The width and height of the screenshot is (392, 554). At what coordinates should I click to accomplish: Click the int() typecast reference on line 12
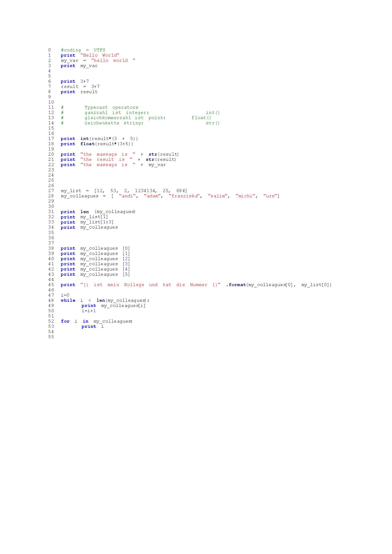[x=212, y=113]
